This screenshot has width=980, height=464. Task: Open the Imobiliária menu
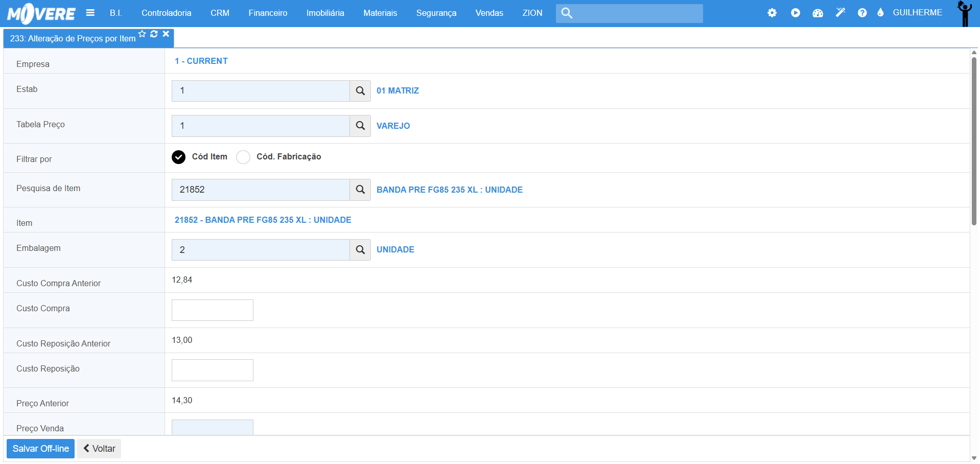point(325,13)
